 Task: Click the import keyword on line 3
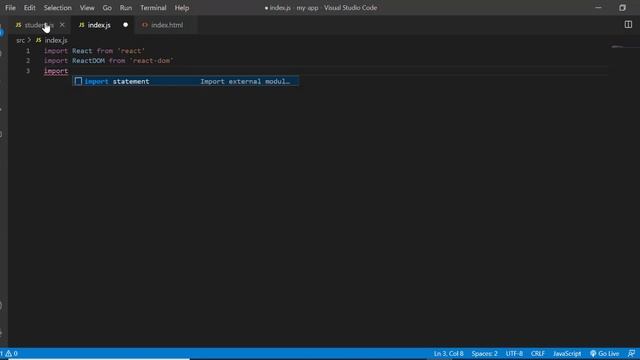(56, 71)
